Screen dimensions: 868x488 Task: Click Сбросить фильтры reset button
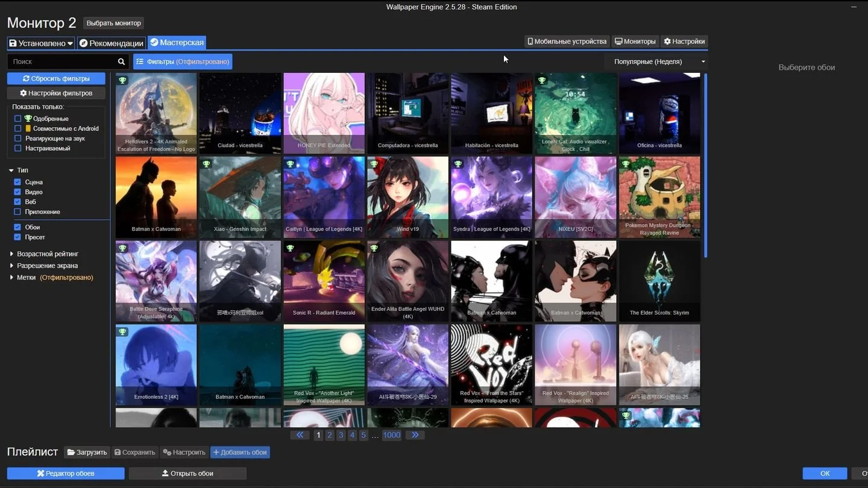click(x=56, y=79)
